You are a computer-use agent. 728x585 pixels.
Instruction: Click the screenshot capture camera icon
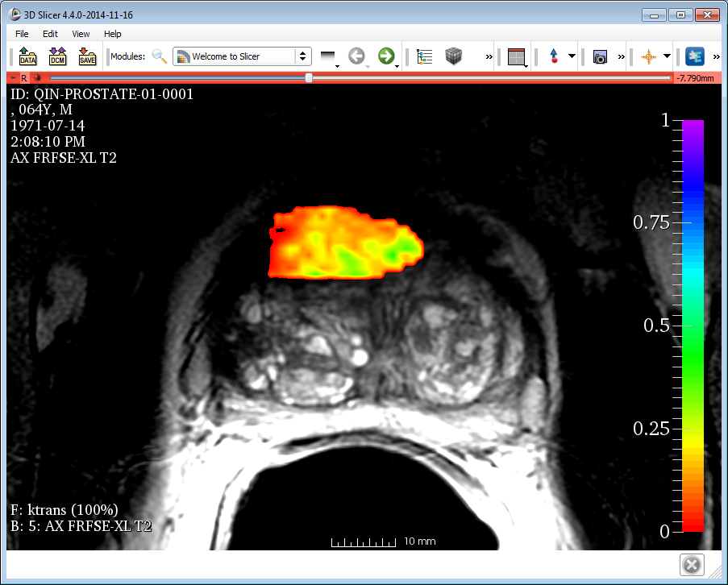click(x=599, y=57)
